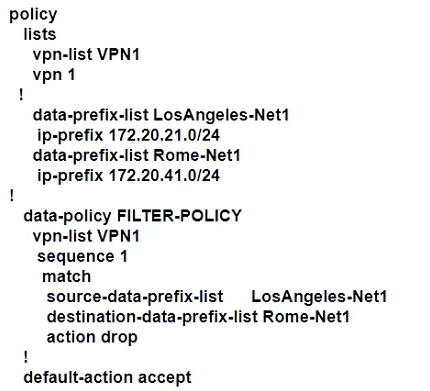Screen dimensions: 430x391
Task: Click "data-policy FILTER-POLICY" line
Action: [132, 216]
